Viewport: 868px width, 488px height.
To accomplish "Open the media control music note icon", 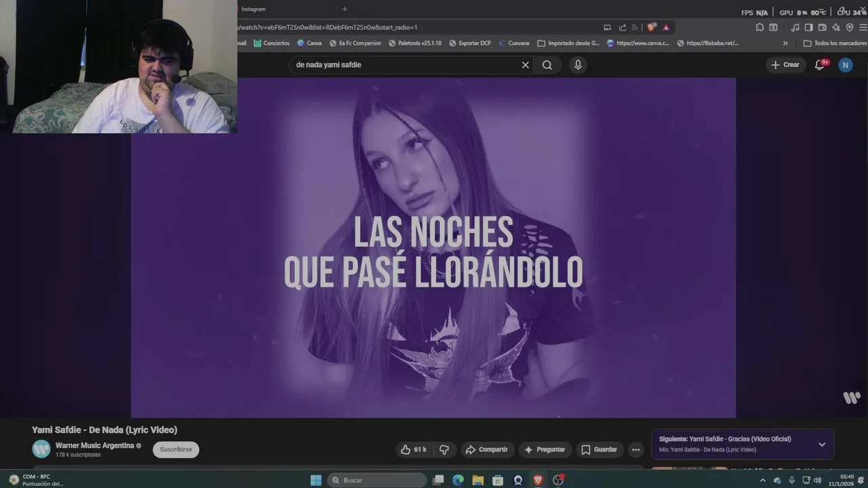I will pyautogui.click(x=795, y=28).
